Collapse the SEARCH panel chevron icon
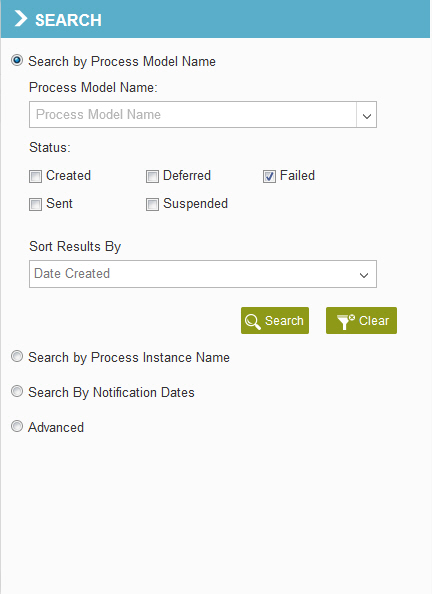Screen dimensions: 432x594 point(21,19)
